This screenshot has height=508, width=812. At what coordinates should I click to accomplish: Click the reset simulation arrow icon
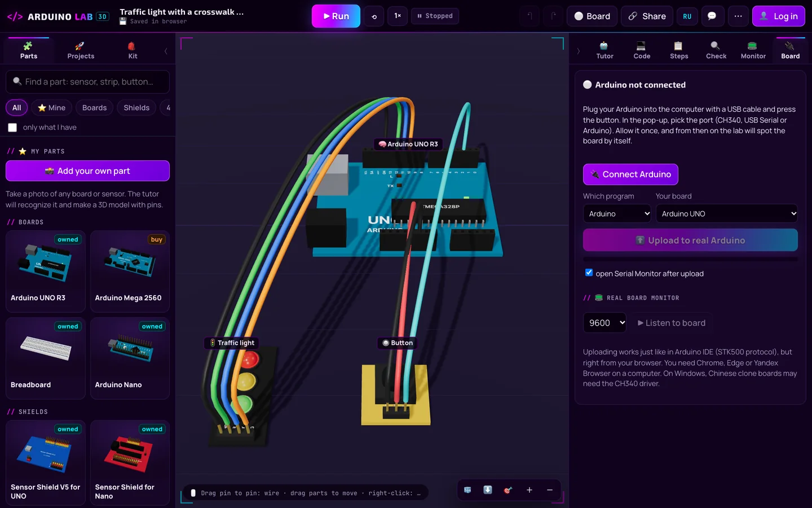[x=374, y=16]
